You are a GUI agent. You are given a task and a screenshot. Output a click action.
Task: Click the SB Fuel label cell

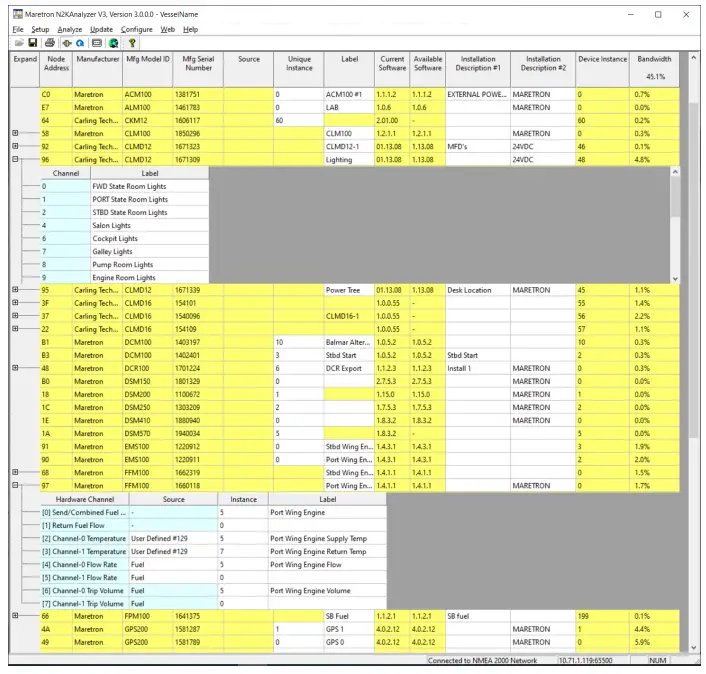tap(348, 616)
